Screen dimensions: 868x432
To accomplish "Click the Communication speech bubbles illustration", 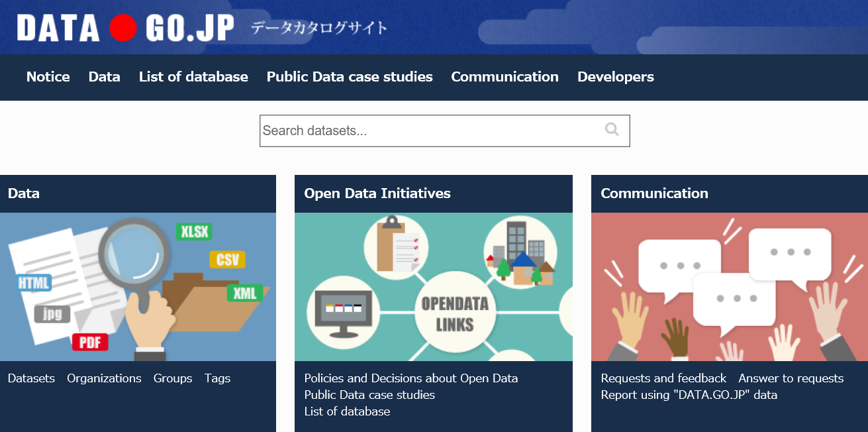I will (x=730, y=287).
